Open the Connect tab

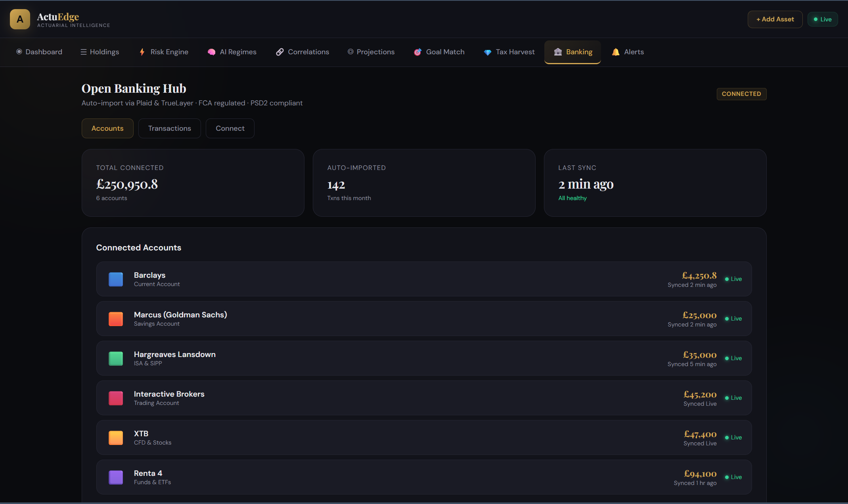tap(230, 128)
